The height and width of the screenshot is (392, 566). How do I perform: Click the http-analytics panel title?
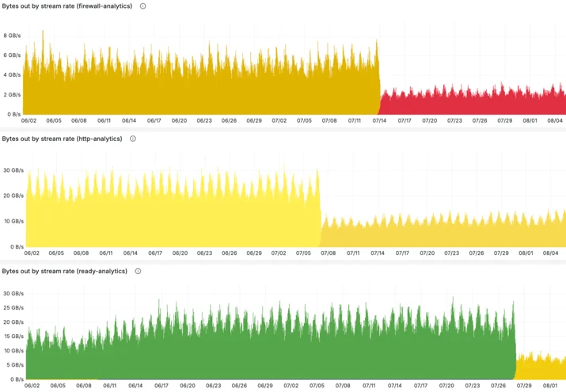coord(62,139)
